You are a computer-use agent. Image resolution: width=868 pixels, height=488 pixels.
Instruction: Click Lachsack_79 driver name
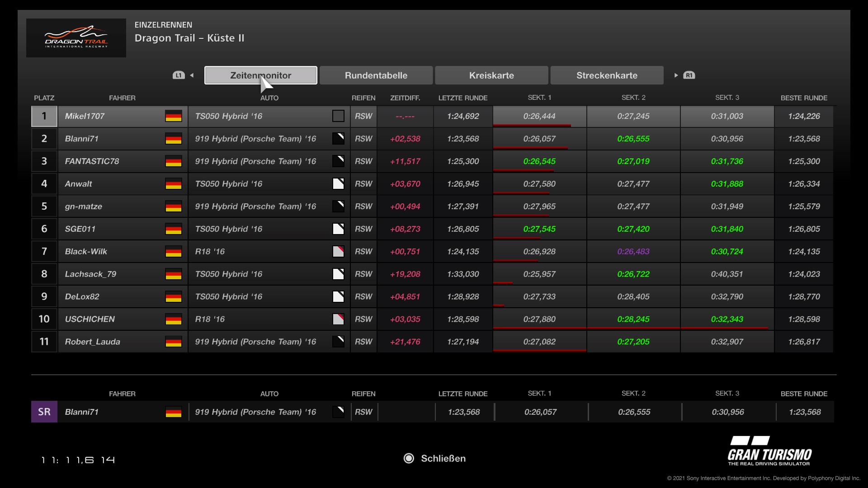coord(90,274)
